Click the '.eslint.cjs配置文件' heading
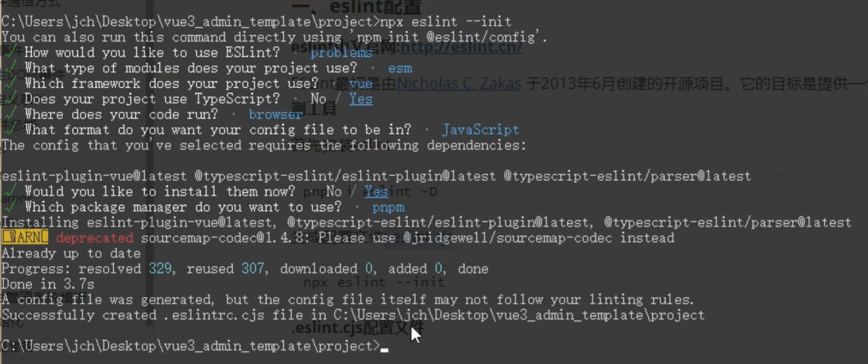Screen dimensions: 868x364 pyautogui.click(x=358, y=329)
